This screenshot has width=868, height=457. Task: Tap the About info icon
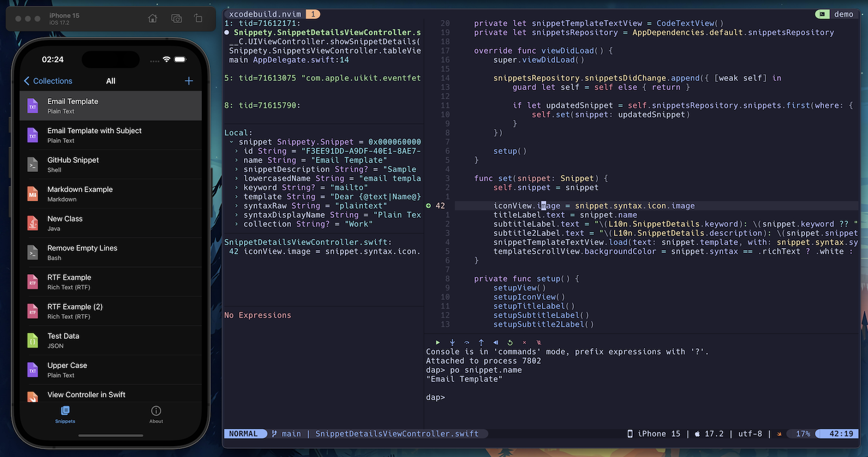(156, 411)
